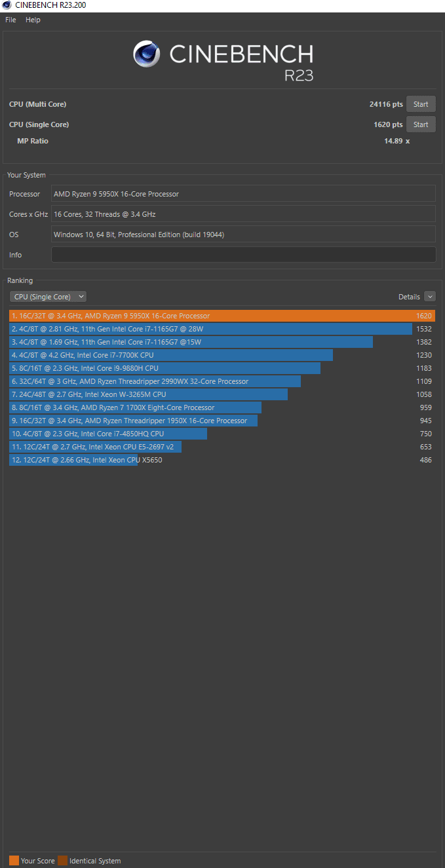Click the Cinebench R23 logo sphere
The height and width of the screenshot is (868, 445).
pos(147,54)
